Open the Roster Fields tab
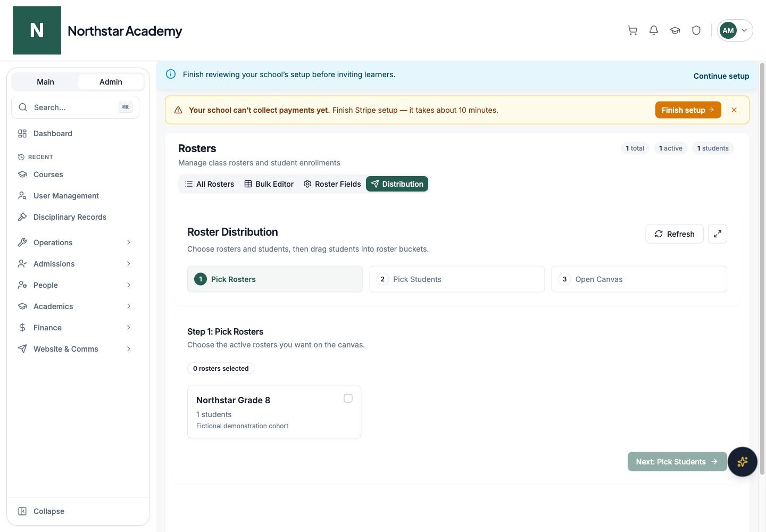The height and width of the screenshot is (532, 766). tap(332, 184)
